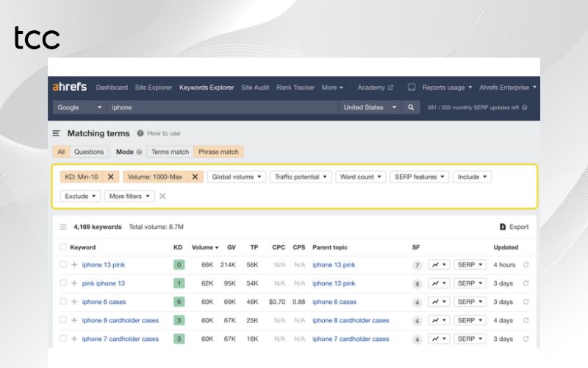Open the Google search engine dropdown
The height and width of the screenshot is (368, 588).
(x=79, y=107)
